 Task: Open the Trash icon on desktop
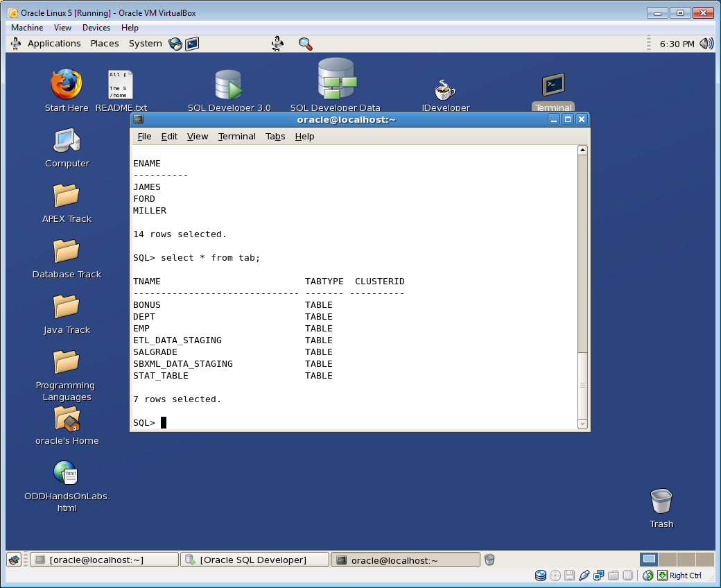click(x=661, y=501)
